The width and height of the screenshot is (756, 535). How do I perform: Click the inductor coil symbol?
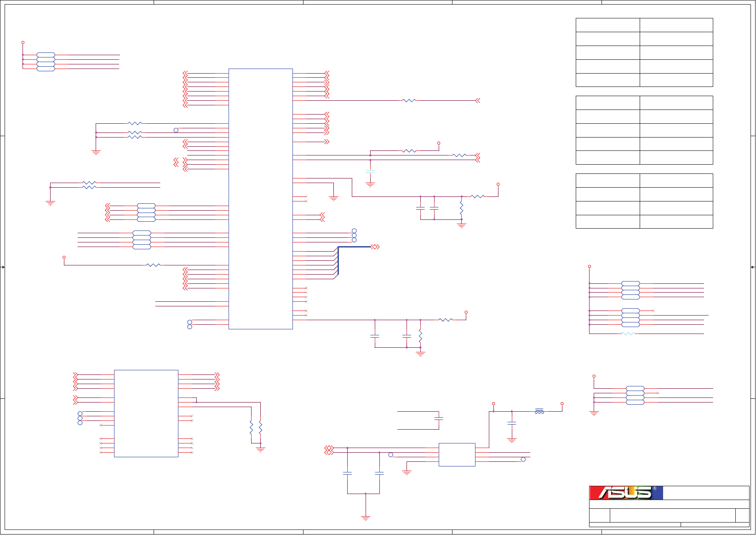click(539, 411)
